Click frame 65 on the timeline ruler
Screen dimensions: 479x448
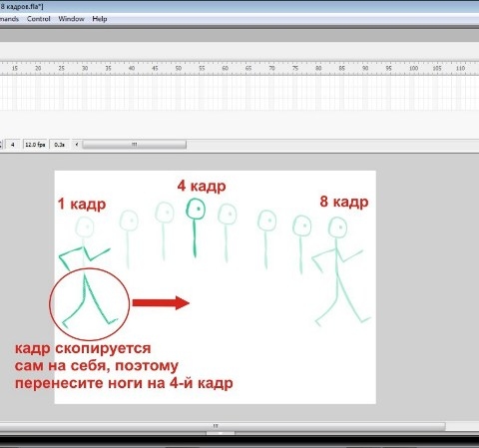click(248, 68)
